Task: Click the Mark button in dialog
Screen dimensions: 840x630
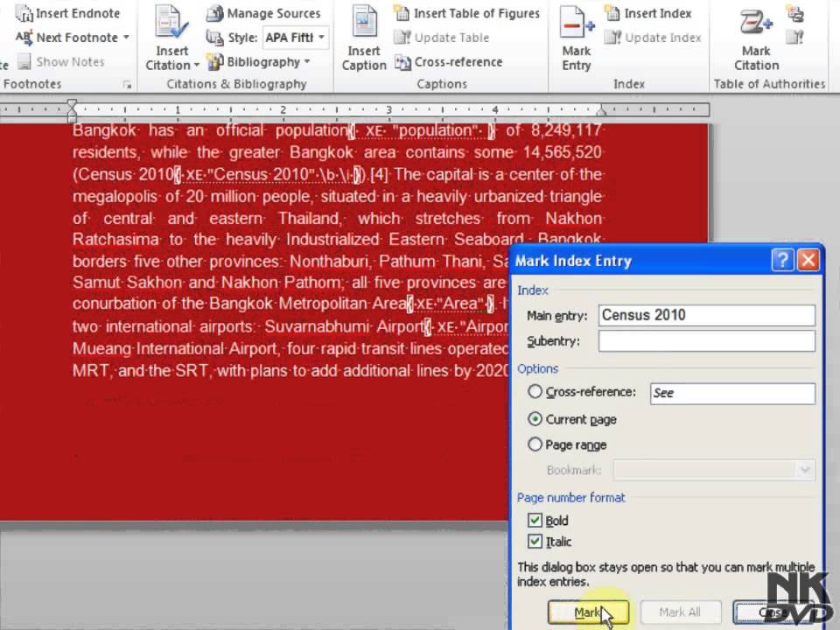Action: 588,612
